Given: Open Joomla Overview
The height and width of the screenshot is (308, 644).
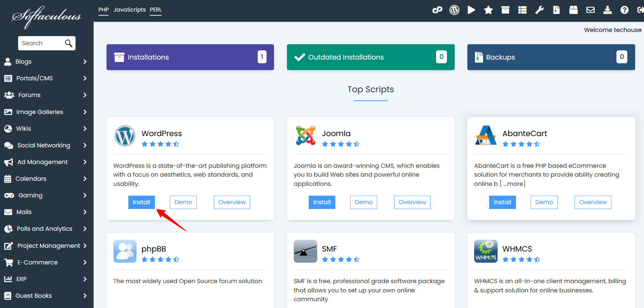Looking at the screenshot, I should (412, 202).
